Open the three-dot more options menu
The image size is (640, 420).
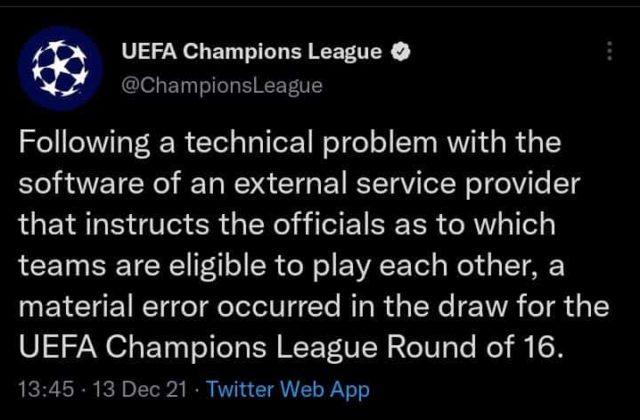tap(609, 51)
